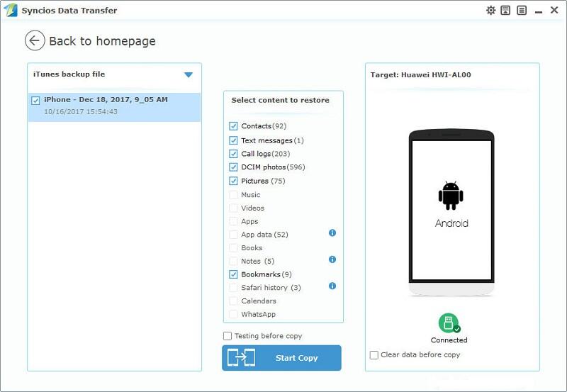Click the info icon next to Notes
Screen dimensions: 567x392
(x=332, y=260)
